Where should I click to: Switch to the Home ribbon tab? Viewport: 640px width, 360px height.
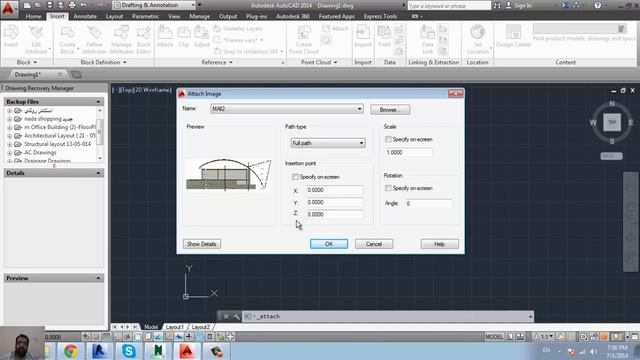click(33, 16)
